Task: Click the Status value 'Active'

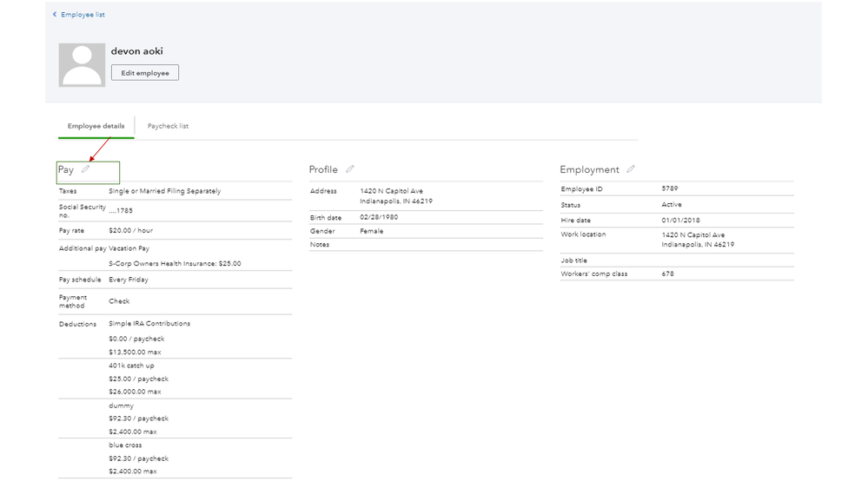Action: tap(672, 205)
